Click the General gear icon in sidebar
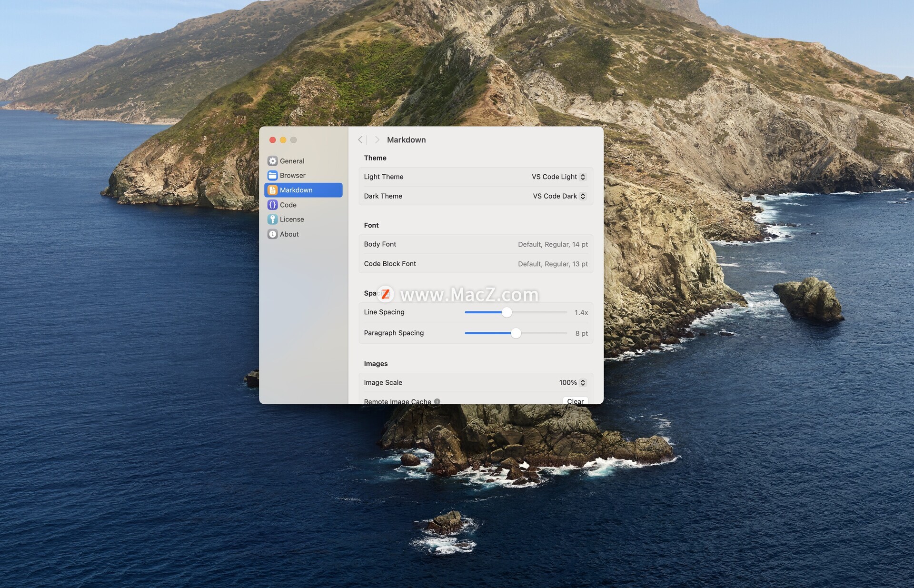The height and width of the screenshot is (588, 914). (x=272, y=161)
